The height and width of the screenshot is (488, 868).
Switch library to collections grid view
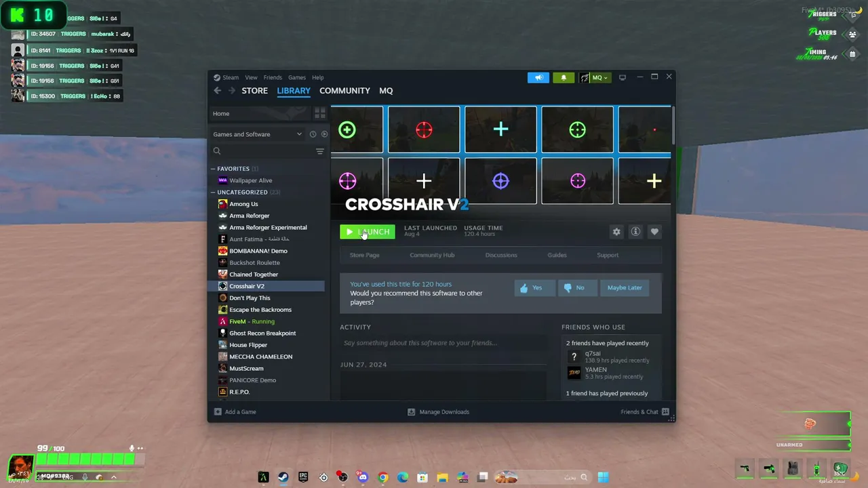click(x=320, y=113)
